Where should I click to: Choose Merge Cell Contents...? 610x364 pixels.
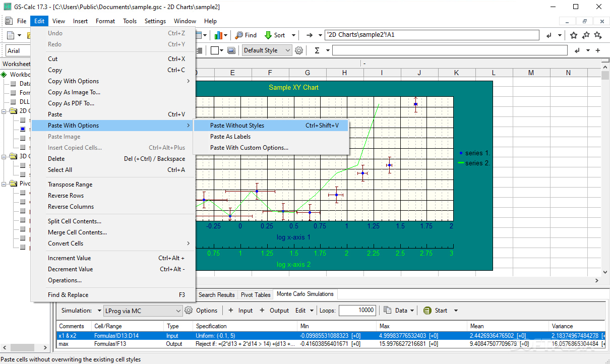click(x=113, y=232)
